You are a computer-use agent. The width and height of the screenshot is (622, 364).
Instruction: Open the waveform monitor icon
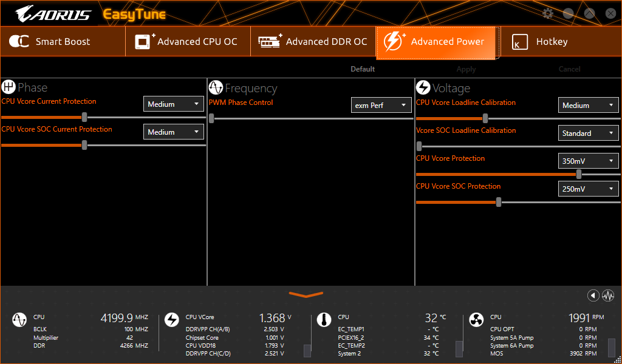(x=608, y=295)
